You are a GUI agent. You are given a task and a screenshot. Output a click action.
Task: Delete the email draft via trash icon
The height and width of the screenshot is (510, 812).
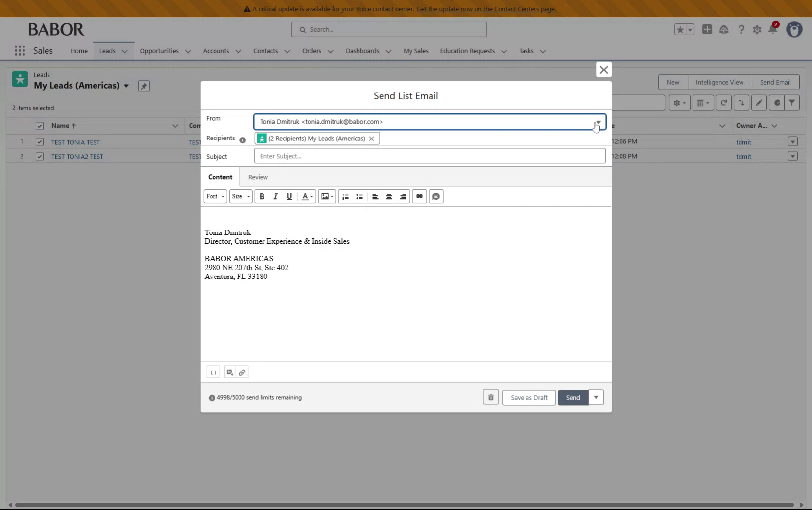pos(490,397)
